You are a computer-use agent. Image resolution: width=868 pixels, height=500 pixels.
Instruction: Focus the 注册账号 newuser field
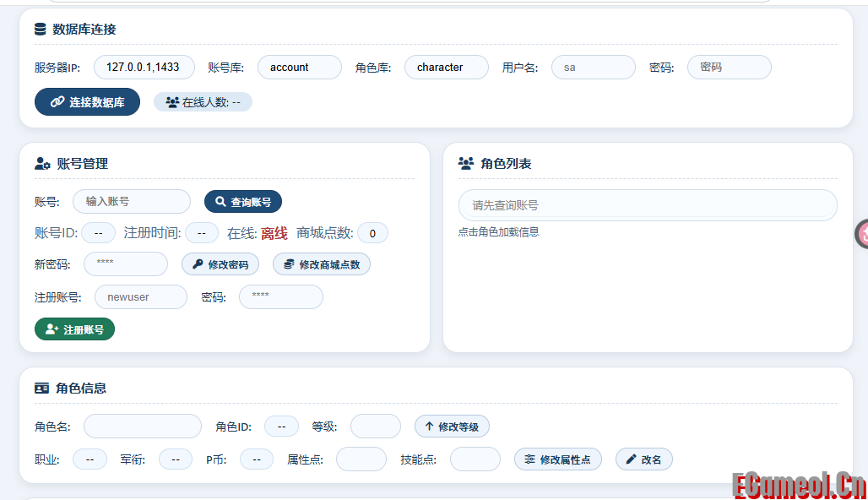[141, 296]
